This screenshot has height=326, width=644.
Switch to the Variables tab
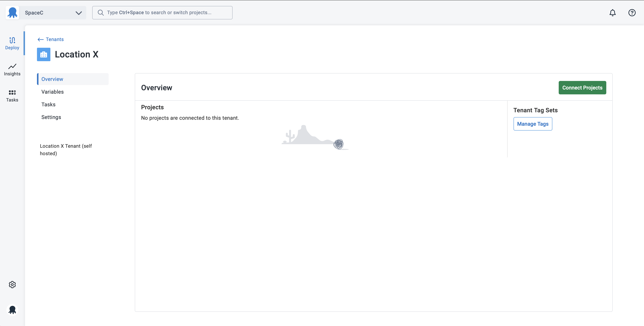tap(52, 92)
